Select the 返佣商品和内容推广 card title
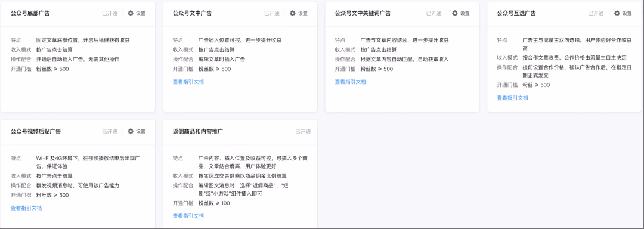The image size is (644, 229). pos(198,131)
